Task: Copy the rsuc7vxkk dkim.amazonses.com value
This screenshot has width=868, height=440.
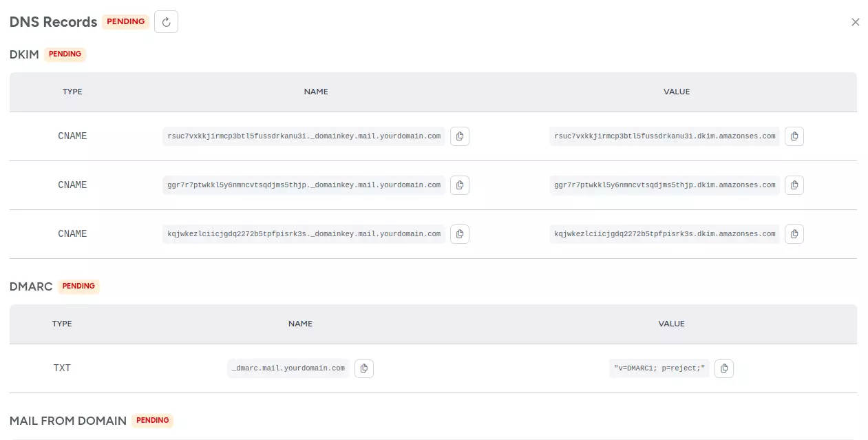Action: 794,136
